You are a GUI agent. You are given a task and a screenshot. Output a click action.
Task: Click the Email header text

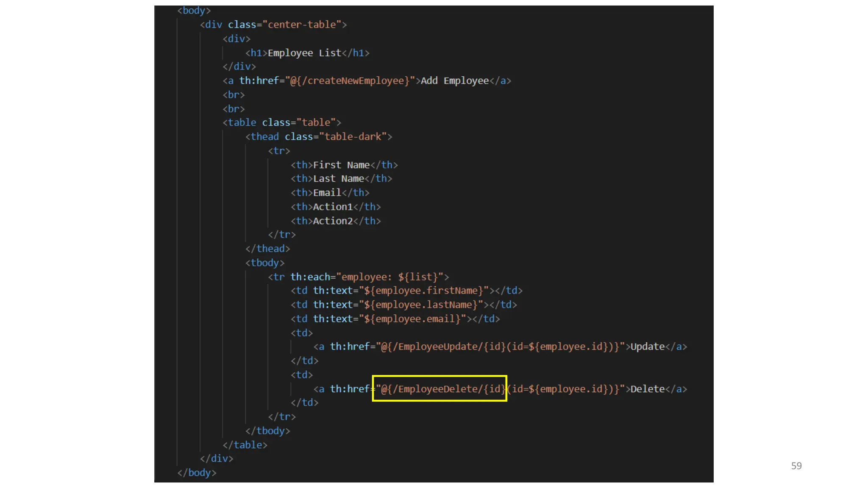pyautogui.click(x=327, y=193)
